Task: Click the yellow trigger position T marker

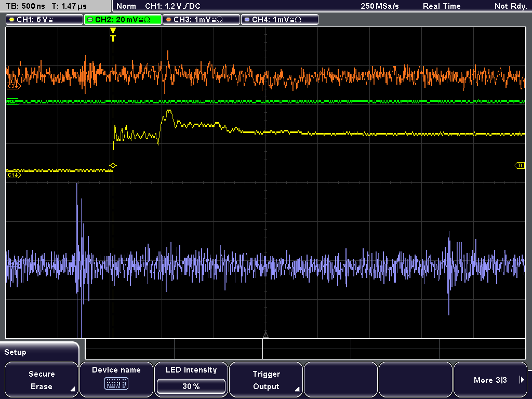Action: point(113,34)
